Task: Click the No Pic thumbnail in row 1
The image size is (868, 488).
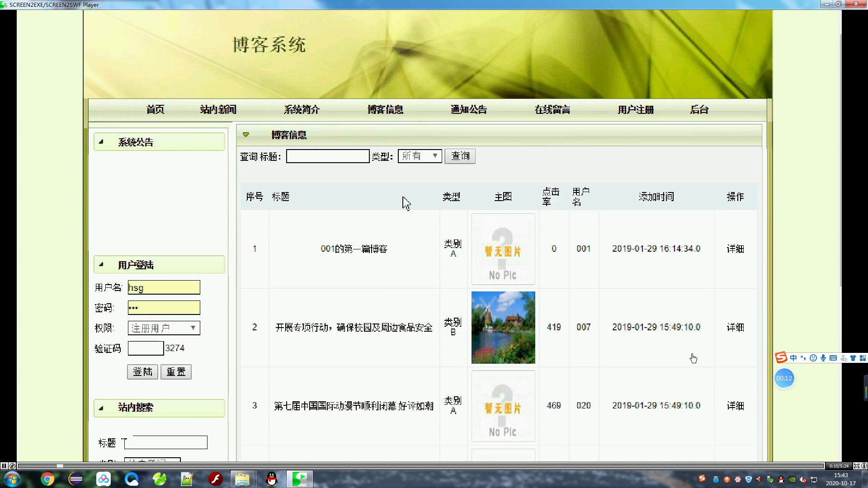Action: (x=503, y=249)
